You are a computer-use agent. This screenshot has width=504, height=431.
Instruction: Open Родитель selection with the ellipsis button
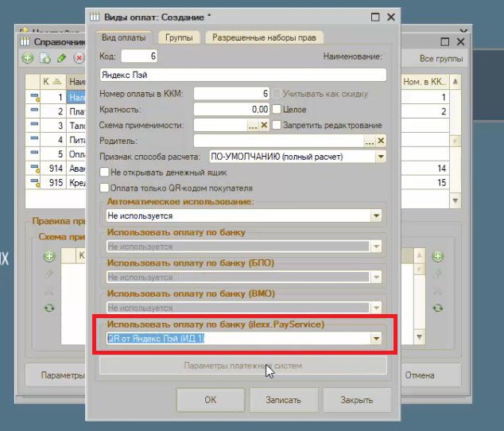click(370, 141)
